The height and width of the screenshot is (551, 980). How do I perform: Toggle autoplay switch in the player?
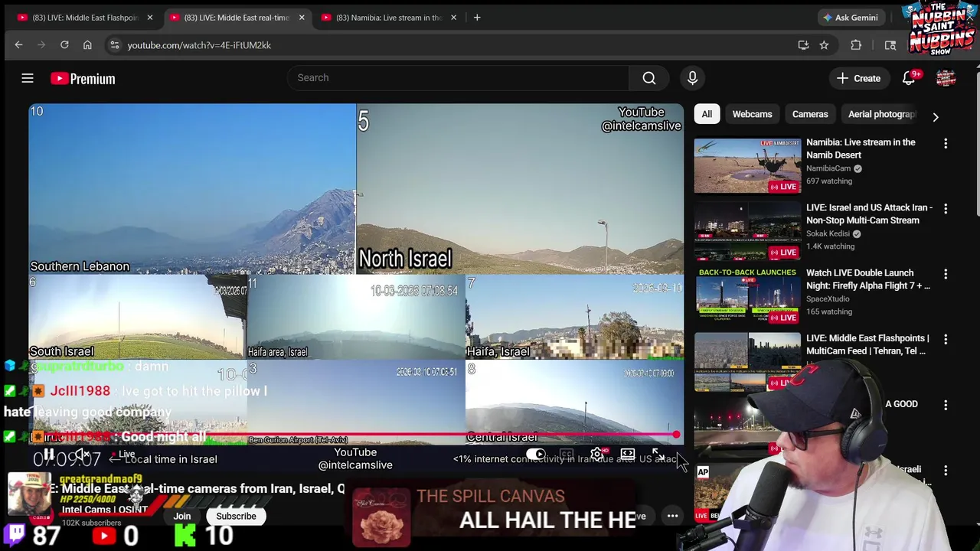pos(536,455)
